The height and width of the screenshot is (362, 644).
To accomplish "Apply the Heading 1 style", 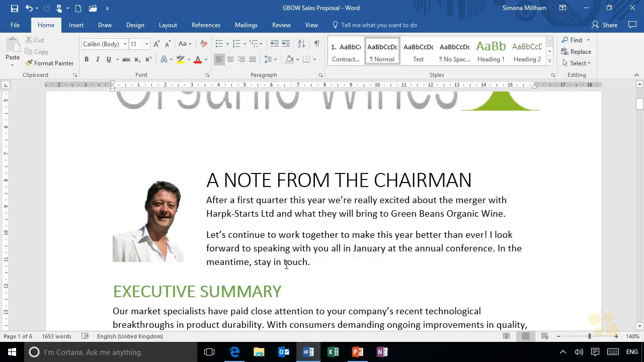I will (491, 51).
